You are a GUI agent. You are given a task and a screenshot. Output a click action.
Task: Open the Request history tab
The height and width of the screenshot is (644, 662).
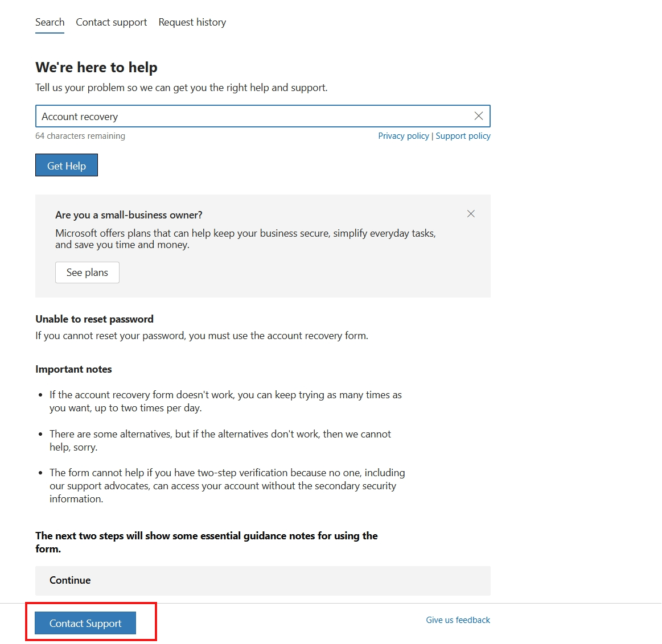(x=192, y=22)
